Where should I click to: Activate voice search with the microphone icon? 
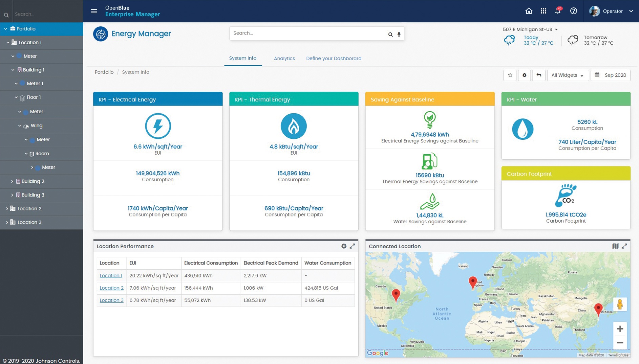coord(399,34)
